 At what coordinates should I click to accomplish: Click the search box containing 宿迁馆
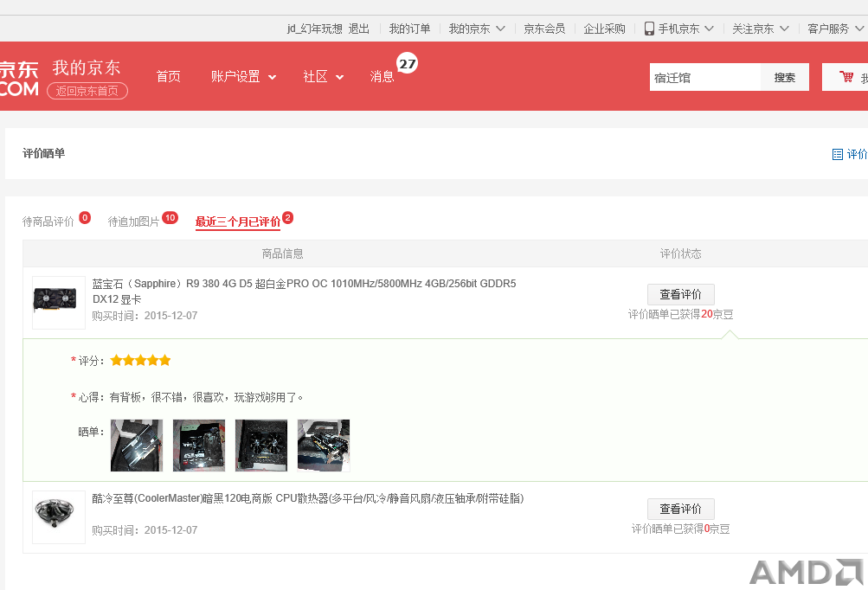click(x=705, y=78)
